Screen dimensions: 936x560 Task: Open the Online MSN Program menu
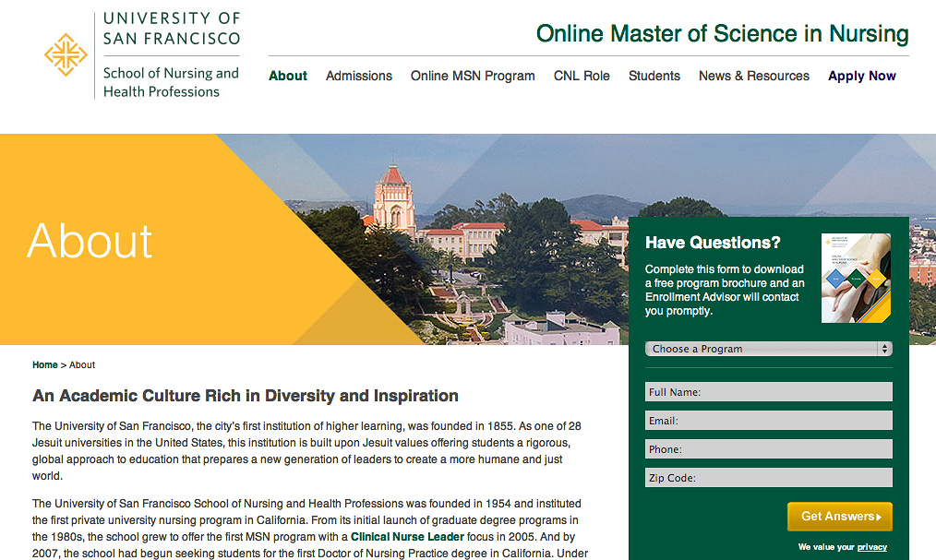(x=473, y=76)
